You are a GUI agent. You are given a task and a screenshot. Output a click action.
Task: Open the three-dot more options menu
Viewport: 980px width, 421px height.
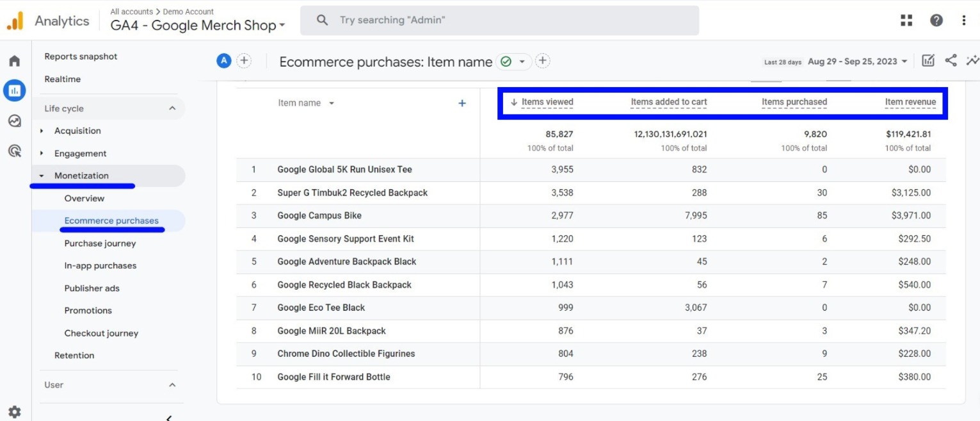coord(964,21)
